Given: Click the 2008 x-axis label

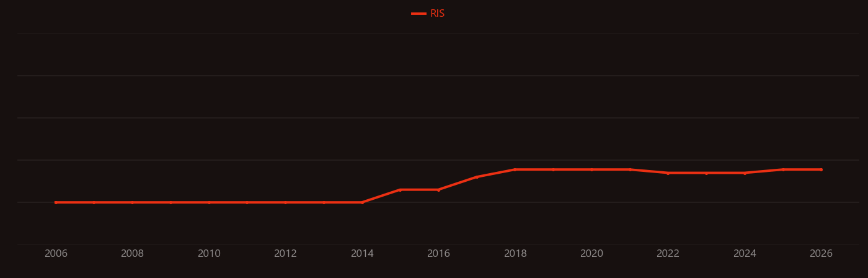Looking at the screenshot, I should click(x=132, y=254).
